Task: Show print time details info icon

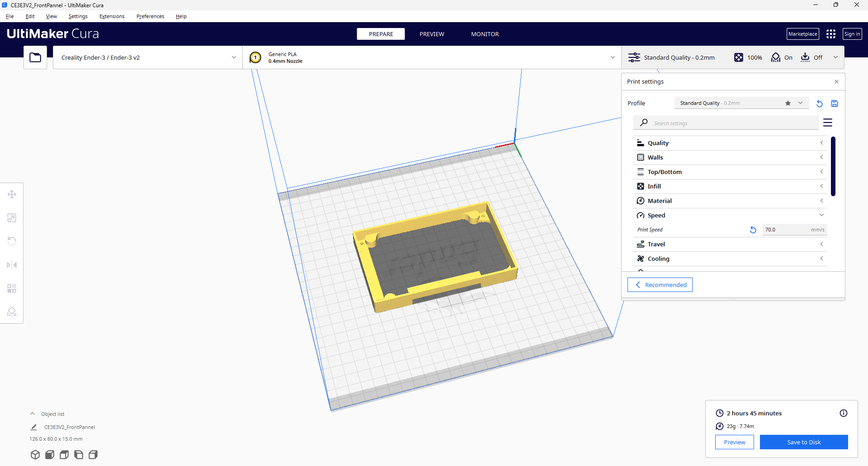Action: [x=844, y=413]
